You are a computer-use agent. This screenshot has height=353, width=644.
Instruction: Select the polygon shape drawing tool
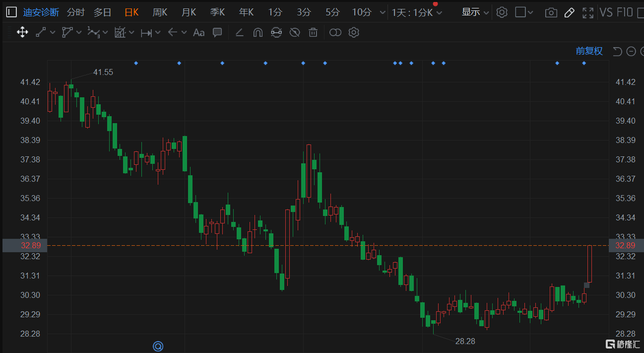point(67,33)
